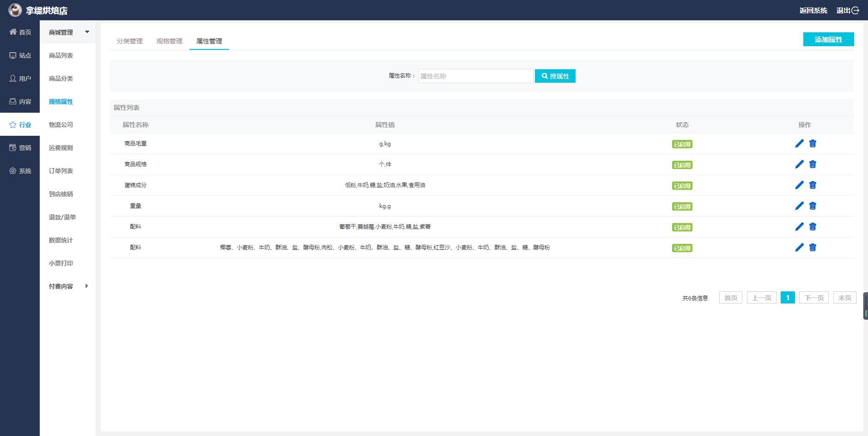Edit the 配料 row with 椰蓉 values
The width and height of the screenshot is (868, 436).
799,248
